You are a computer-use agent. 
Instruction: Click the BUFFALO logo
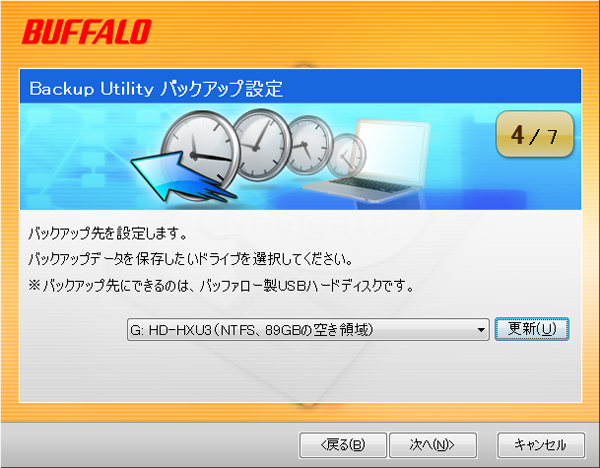coord(87,31)
